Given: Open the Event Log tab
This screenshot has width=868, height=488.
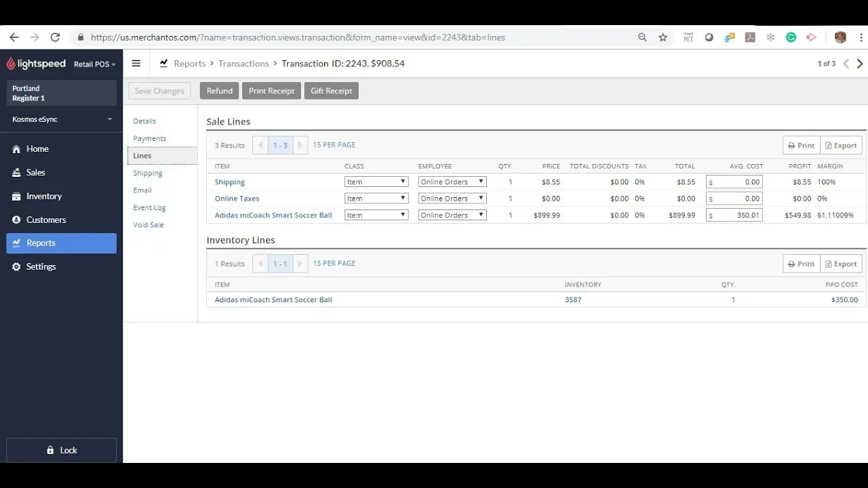Looking at the screenshot, I should (149, 207).
